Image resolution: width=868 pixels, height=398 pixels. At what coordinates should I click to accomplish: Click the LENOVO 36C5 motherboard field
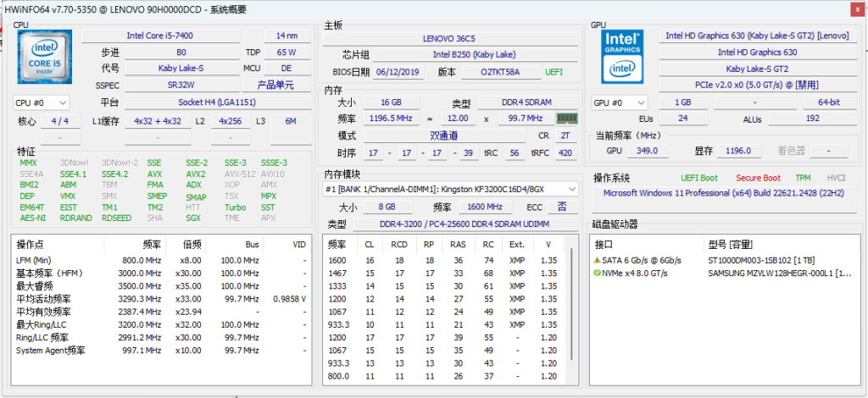click(450, 39)
